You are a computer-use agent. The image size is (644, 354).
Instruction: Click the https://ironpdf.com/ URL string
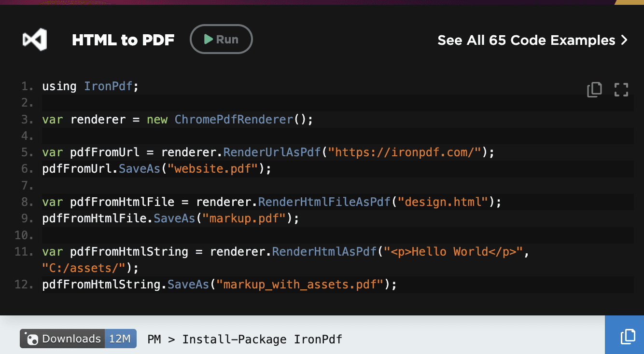405,152
